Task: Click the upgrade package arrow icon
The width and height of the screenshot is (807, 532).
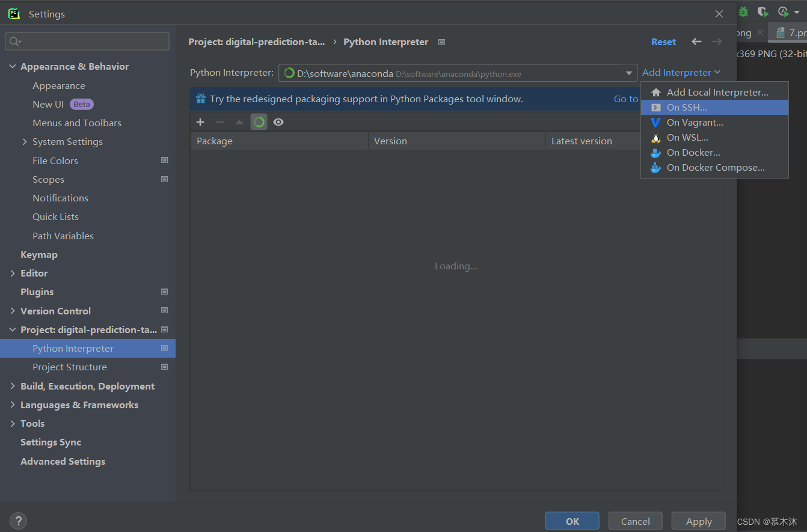Action: (239, 122)
